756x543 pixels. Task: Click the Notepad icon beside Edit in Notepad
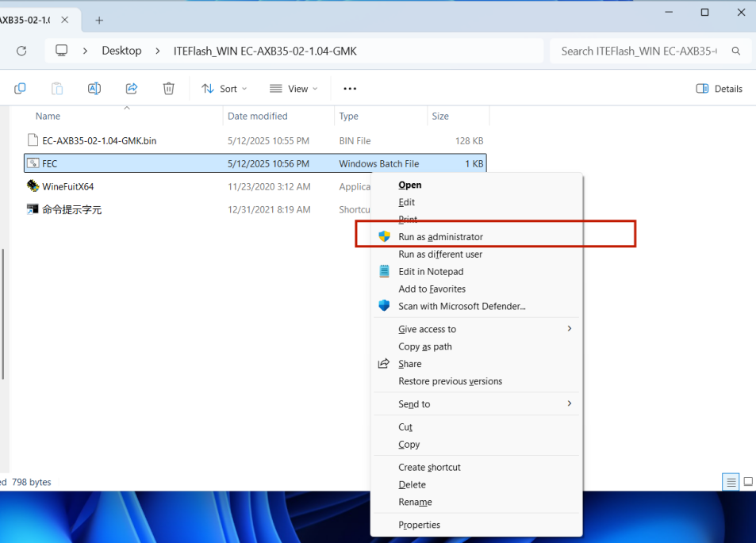(x=384, y=271)
